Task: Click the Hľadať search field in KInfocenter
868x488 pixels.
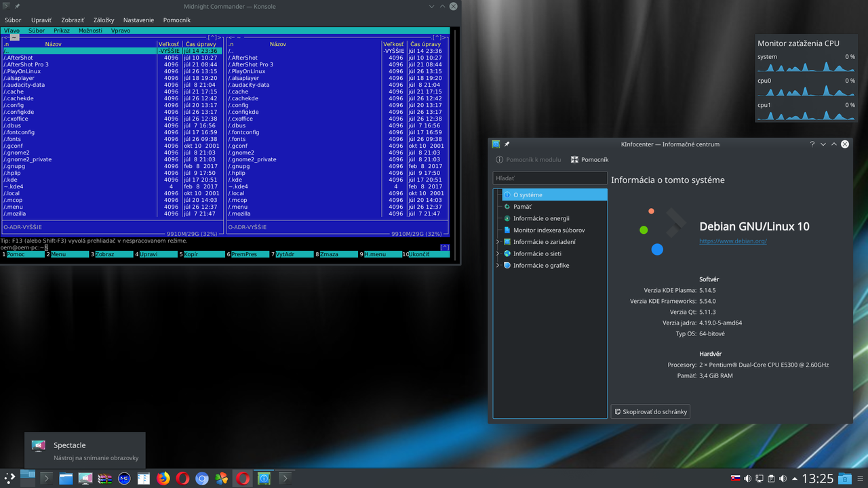Action: pos(550,178)
